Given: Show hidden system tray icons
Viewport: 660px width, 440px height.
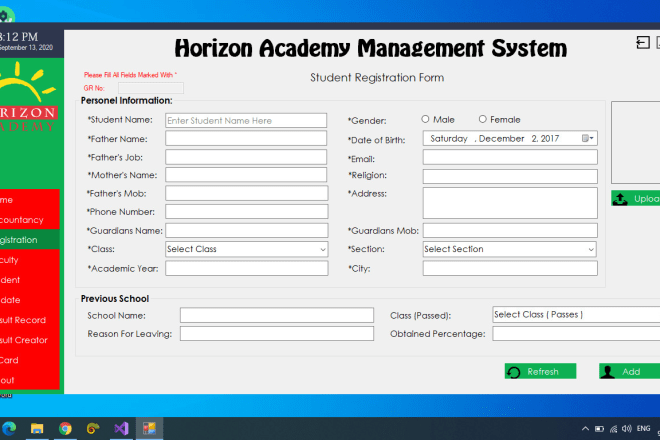Looking at the screenshot, I should (585, 429).
